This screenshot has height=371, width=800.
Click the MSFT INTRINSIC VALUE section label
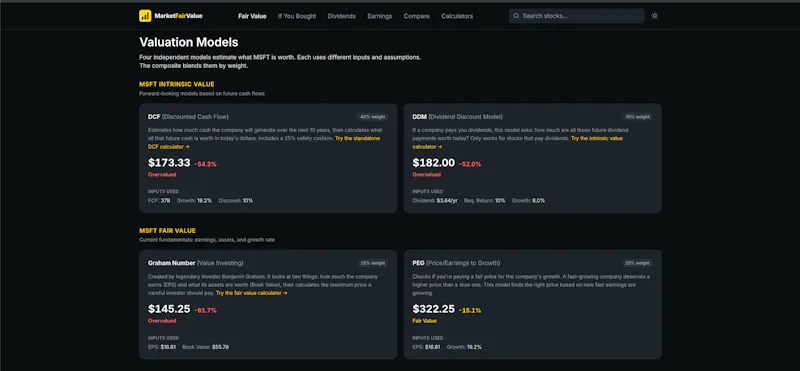click(177, 84)
